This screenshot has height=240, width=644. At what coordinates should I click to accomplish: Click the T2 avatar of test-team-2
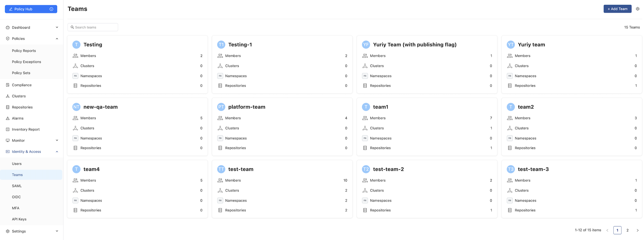pos(366,169)
